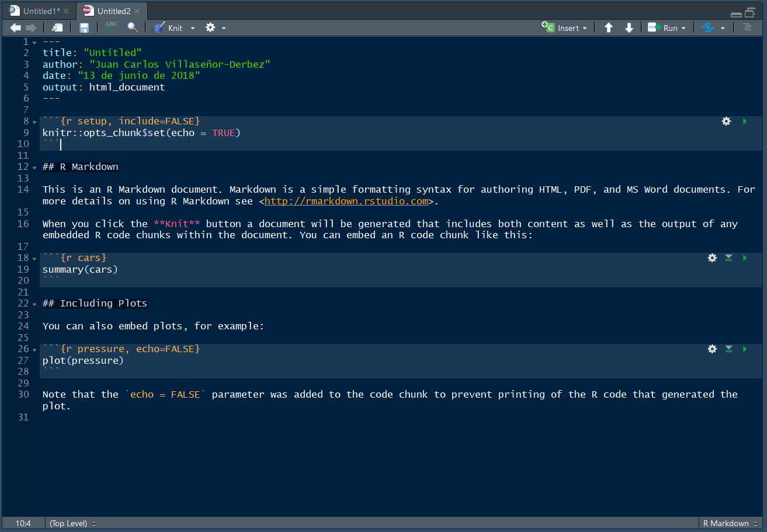The image size is (767, 532).
Task: Run the cars code chunk (green play icon)
Action: click(744, 258)
